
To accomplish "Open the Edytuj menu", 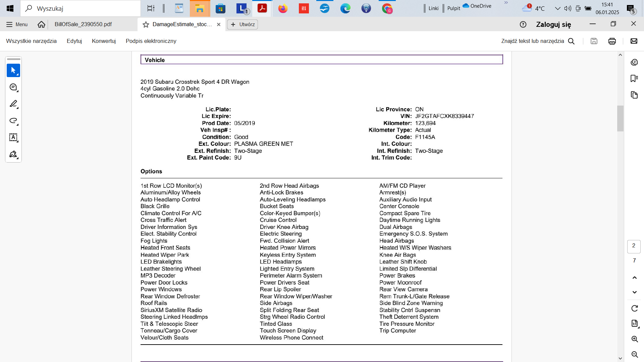I will pyautogui.click(x=74, y=41).
